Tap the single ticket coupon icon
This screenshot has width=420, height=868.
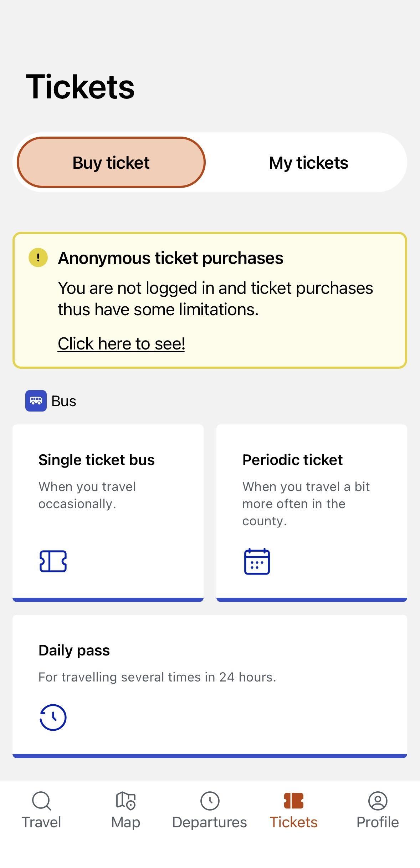[x=53, y=561]
